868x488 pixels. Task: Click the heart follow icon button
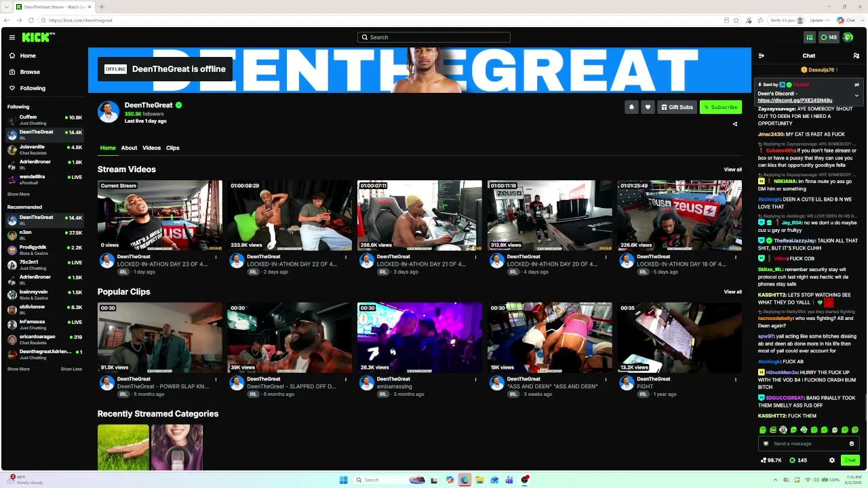[x=648, y=107]
